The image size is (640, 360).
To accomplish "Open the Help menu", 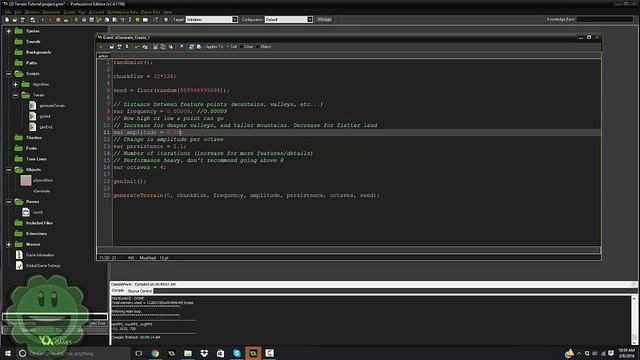I will pos(168,12).
